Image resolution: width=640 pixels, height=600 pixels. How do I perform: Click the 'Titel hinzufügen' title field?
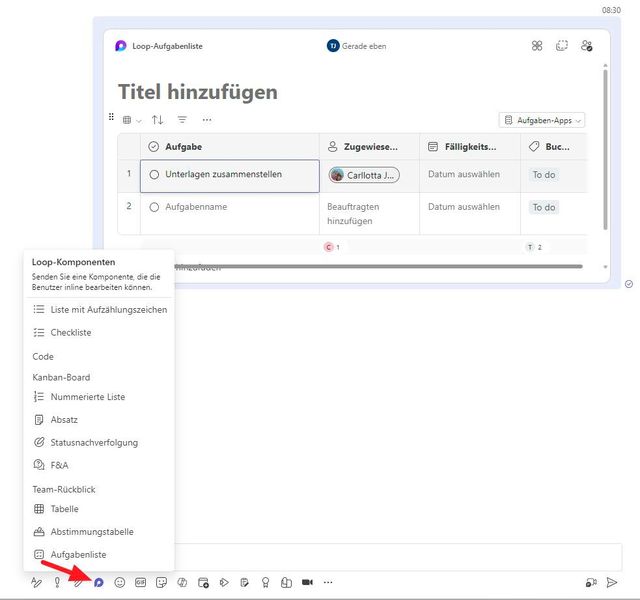[x=198, y=91]
